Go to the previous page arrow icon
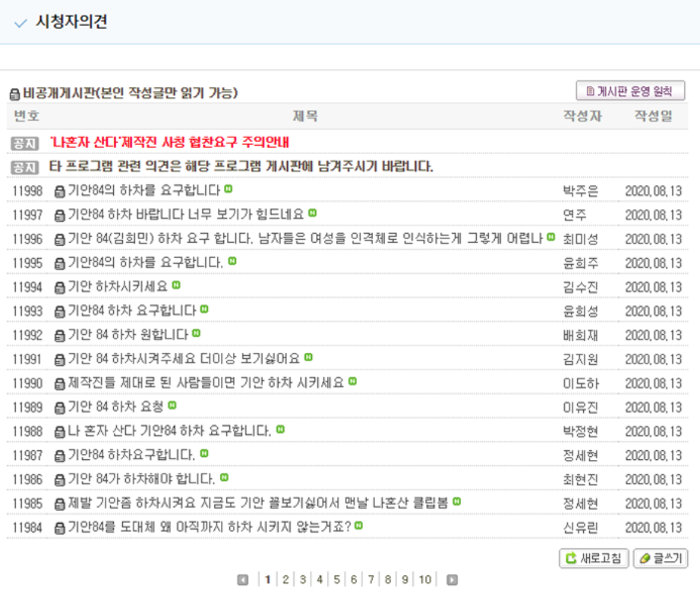The width and height of the screenshot is (700, 592). pyautogui.click(x=243, y=580)
